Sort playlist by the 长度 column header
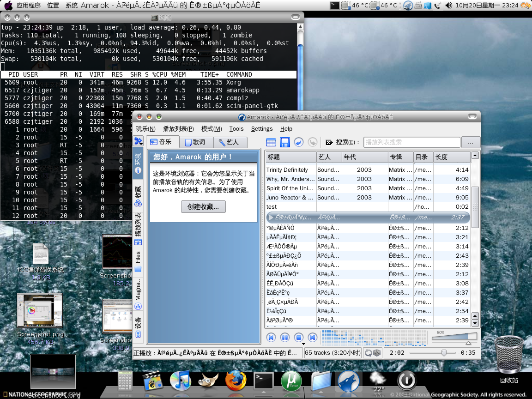The height and width of the screenshot is (399, 532). coord(452,157)
